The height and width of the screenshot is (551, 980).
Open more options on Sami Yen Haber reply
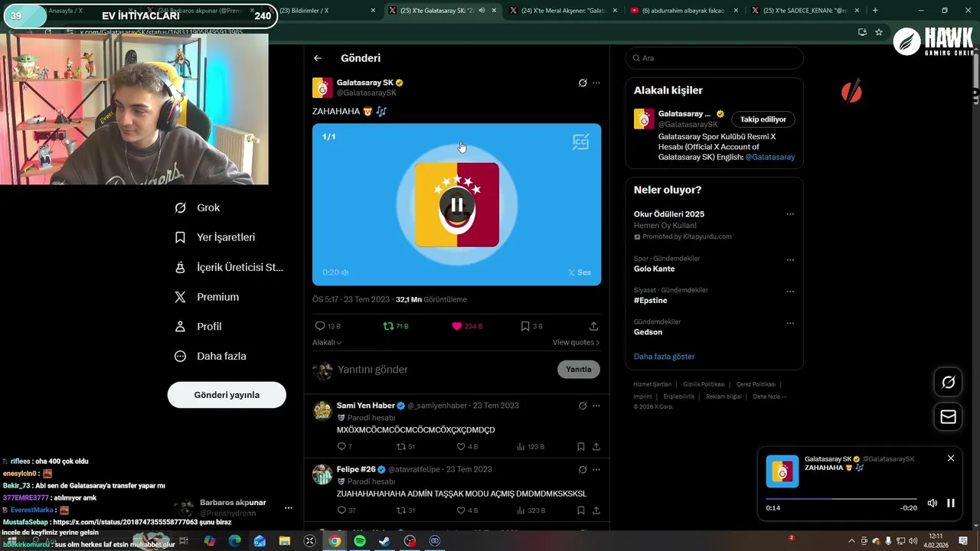(596, 406)
